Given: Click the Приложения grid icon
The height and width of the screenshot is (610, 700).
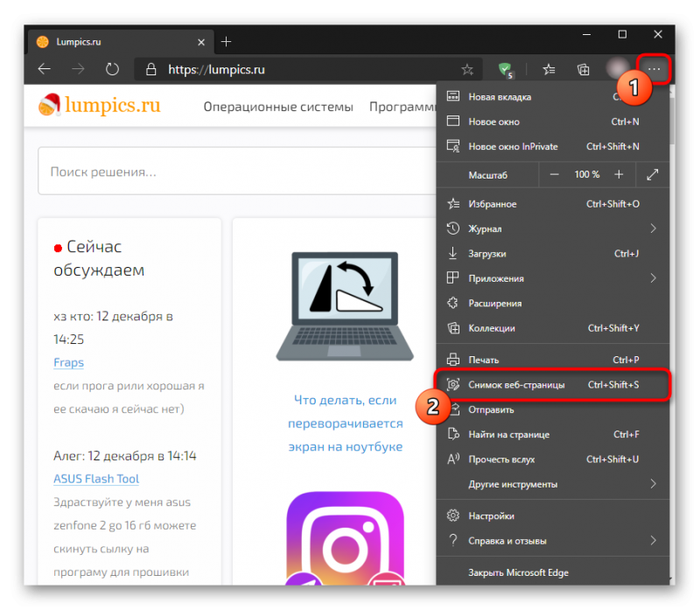Looking at the screenshot, I should (x=452, y=278).
